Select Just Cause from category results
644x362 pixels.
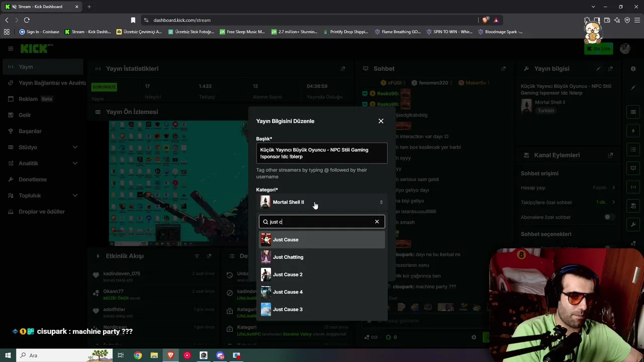pyautogui.click(x=322, y=240)
